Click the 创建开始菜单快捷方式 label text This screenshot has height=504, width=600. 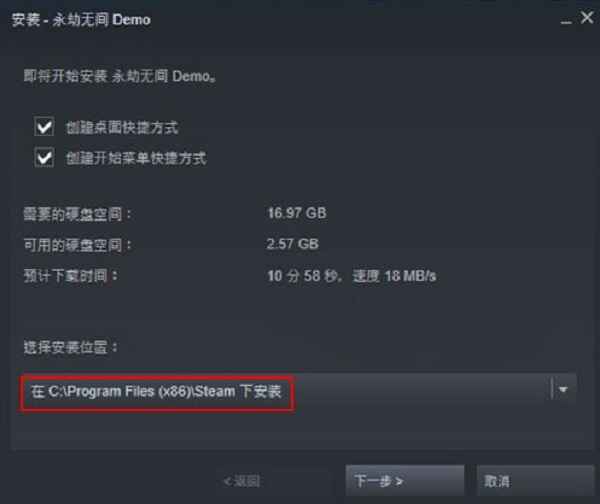click(x=136, y=158)
